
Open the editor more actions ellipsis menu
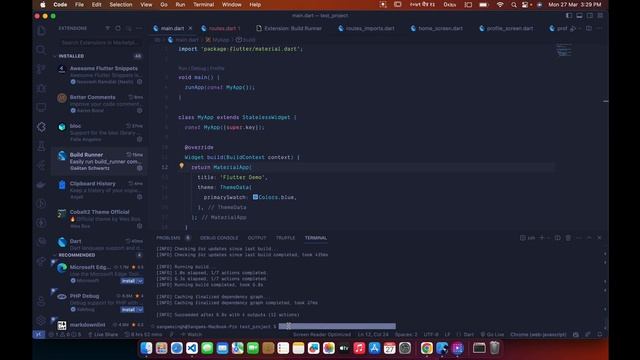coord(599,28)
